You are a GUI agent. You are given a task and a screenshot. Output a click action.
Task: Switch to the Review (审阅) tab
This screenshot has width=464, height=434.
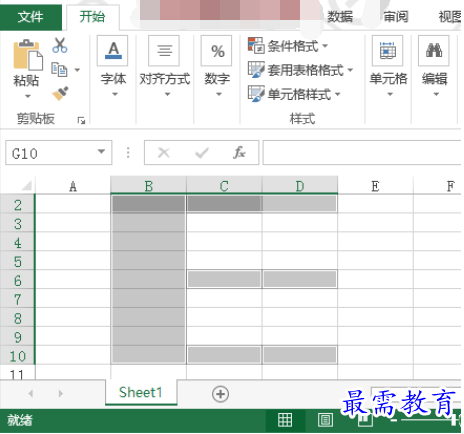[x=396, y=17]
